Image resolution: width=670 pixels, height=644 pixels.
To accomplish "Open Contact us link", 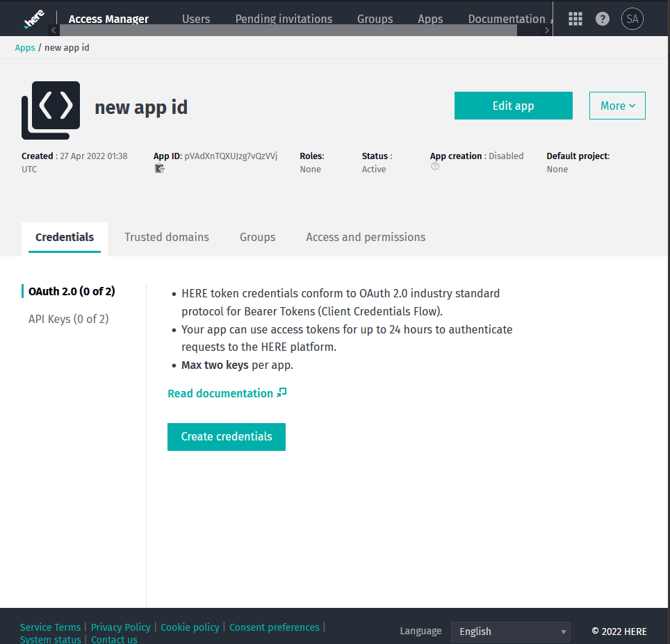I will tap(114, 639).
